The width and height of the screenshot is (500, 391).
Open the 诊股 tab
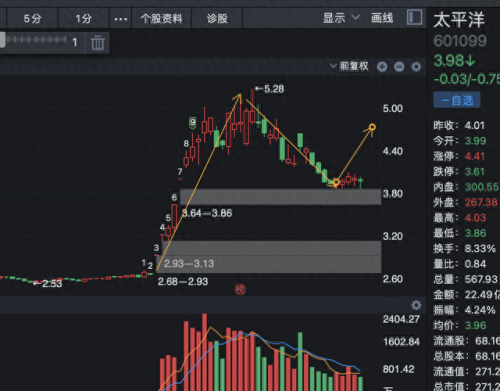pos(217,18)
